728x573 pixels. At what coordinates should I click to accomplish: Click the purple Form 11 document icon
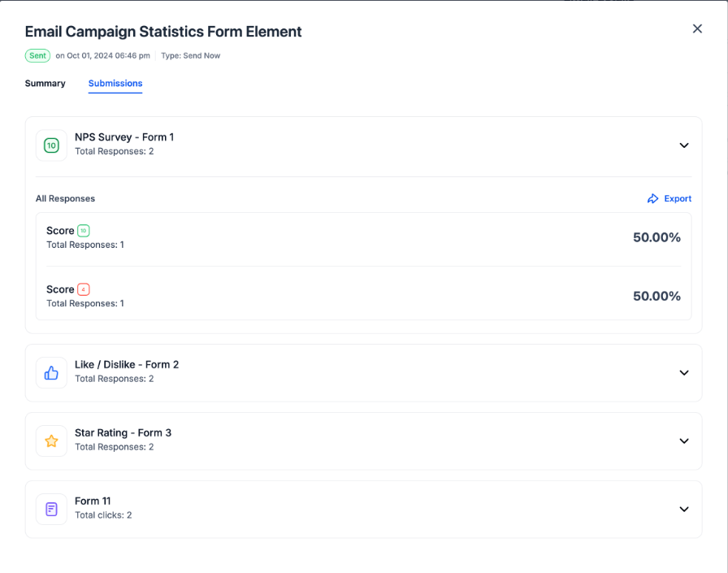tap(51, 510)
